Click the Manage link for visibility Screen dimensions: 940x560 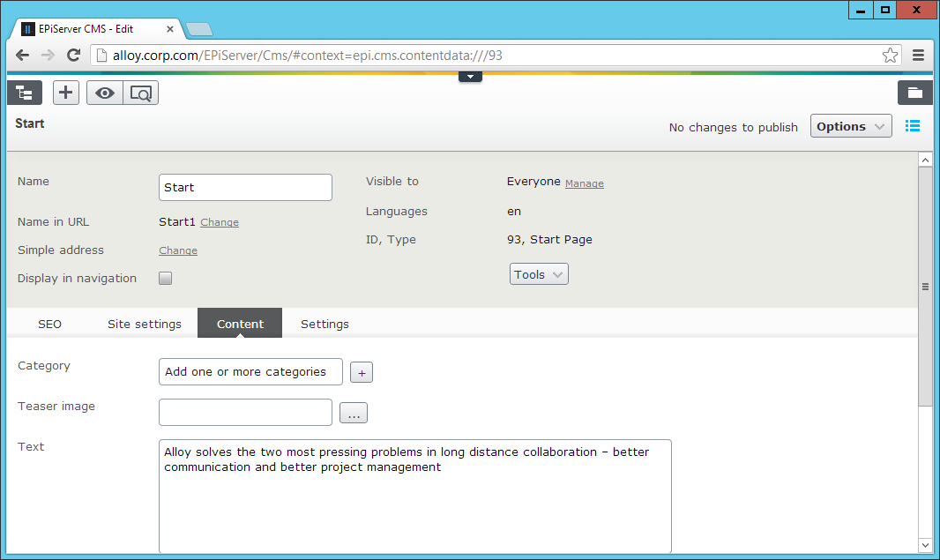pyautogui.click(x=585, y=183)
